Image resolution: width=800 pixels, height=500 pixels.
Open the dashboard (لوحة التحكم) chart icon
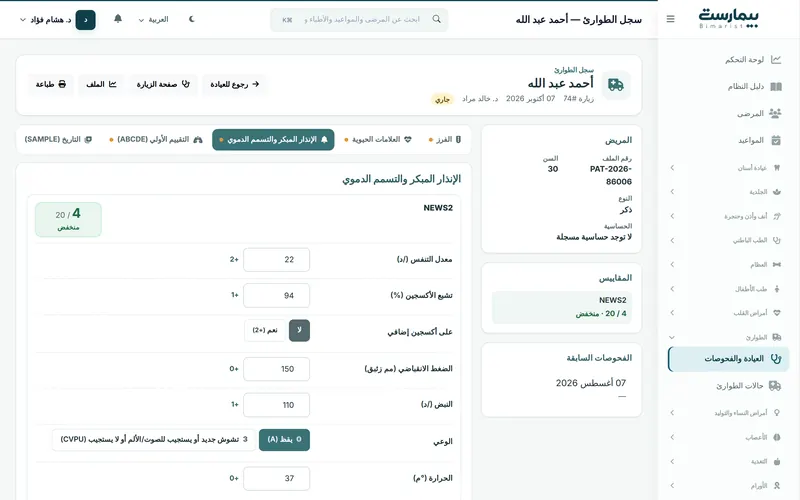pyautogui.click(x=776, y=60)
